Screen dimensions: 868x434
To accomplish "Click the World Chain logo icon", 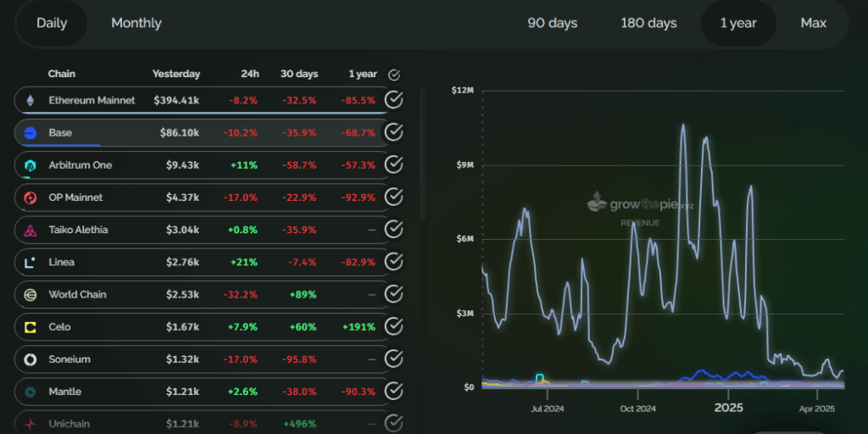I will (x=31, y=295).
